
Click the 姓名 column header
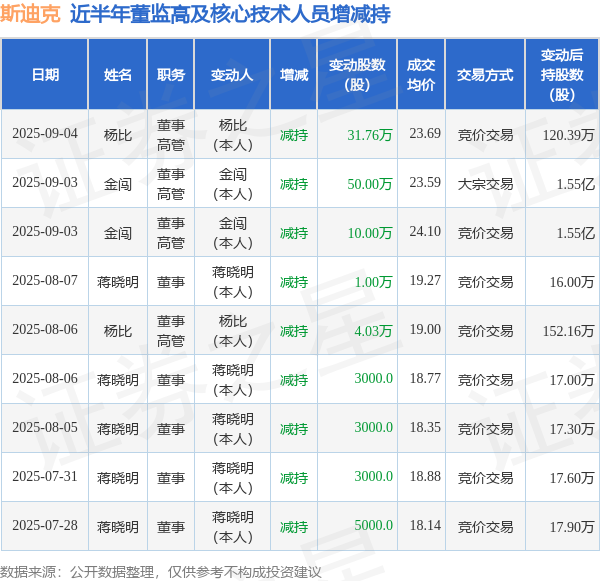[118, 75]
